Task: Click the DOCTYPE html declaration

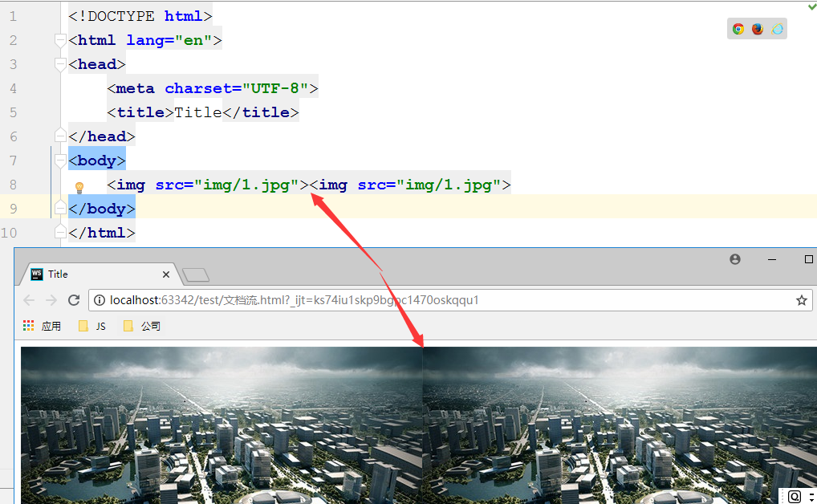Action: 140,16
